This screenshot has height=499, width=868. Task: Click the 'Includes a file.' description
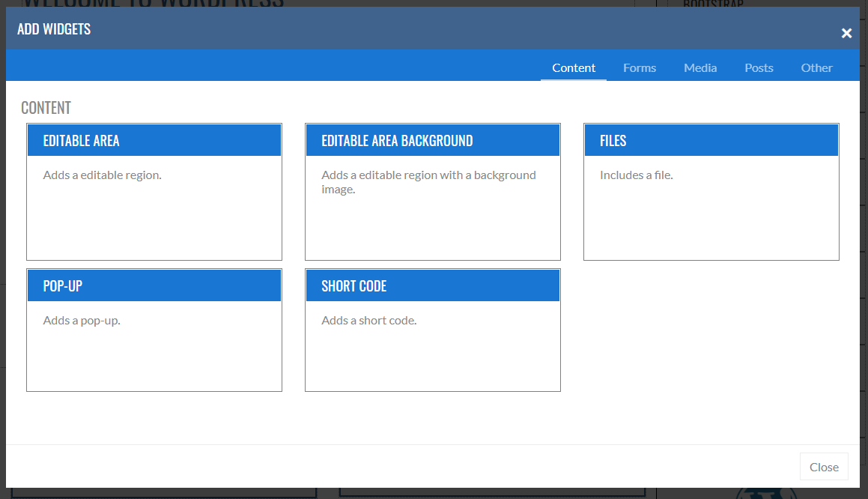[637, 175]
